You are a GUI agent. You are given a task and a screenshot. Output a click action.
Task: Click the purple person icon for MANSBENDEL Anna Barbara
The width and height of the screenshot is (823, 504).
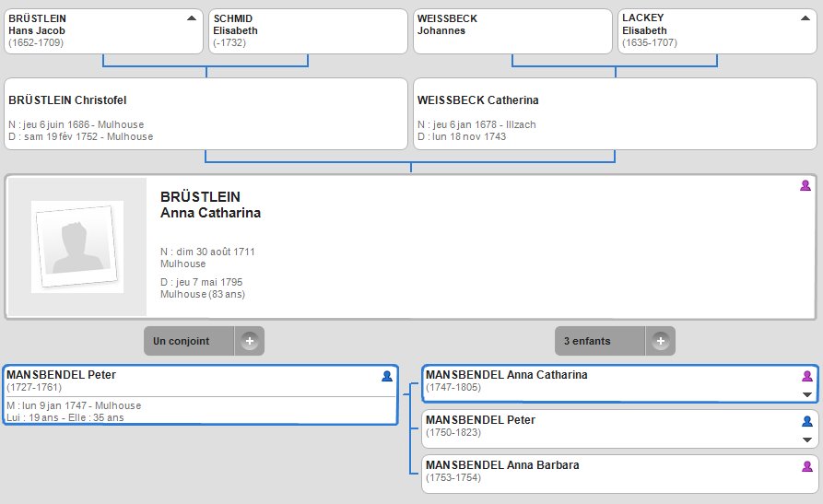click(x=807, y=466)
